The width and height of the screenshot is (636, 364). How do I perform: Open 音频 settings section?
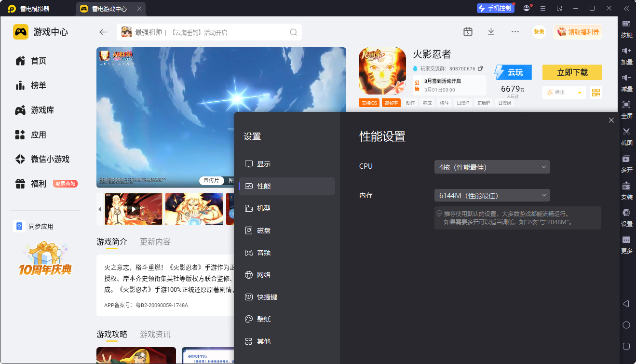pos(287,253)
